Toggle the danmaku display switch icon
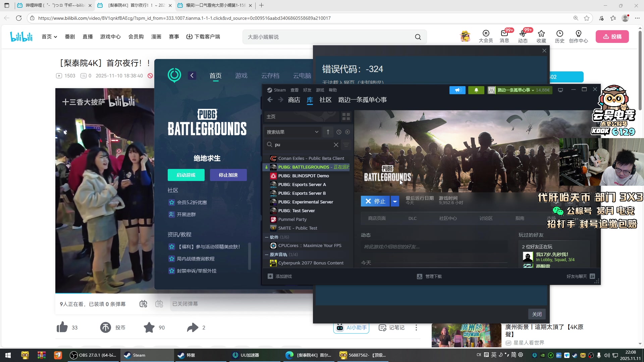Image resolution: width=644 pixels, height=362 pixels. (143, 304)
